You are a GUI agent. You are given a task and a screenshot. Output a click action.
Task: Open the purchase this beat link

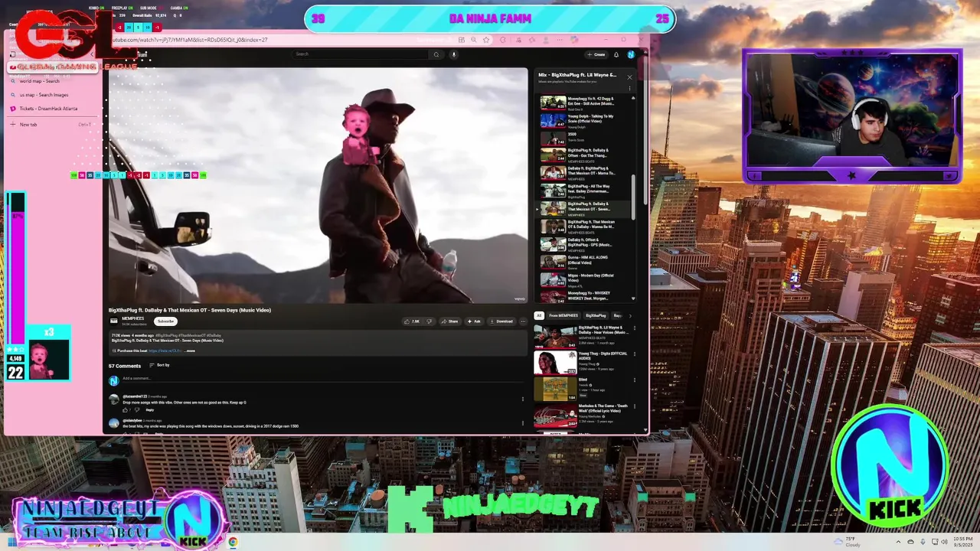165,350
